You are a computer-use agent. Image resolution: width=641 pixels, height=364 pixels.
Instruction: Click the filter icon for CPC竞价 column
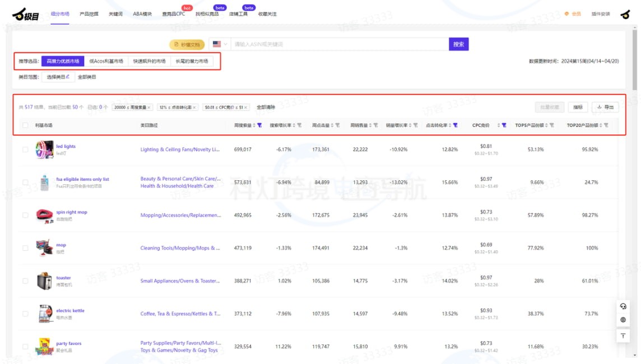point(504,125)
